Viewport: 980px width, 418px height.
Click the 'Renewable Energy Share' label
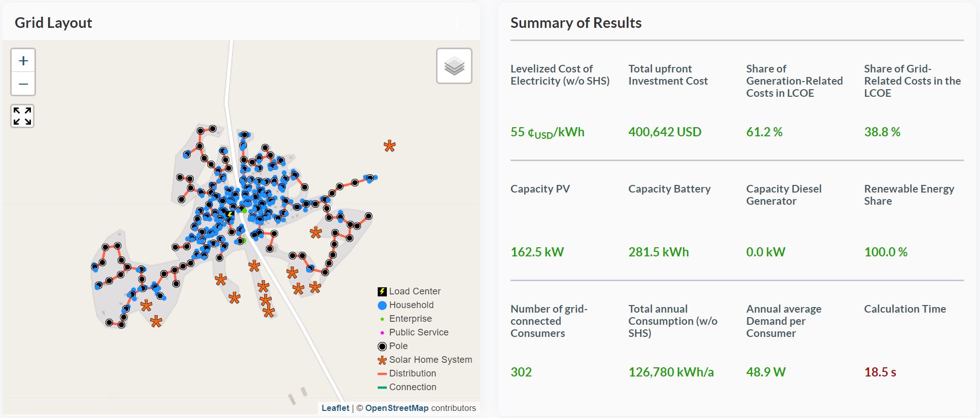909,195
